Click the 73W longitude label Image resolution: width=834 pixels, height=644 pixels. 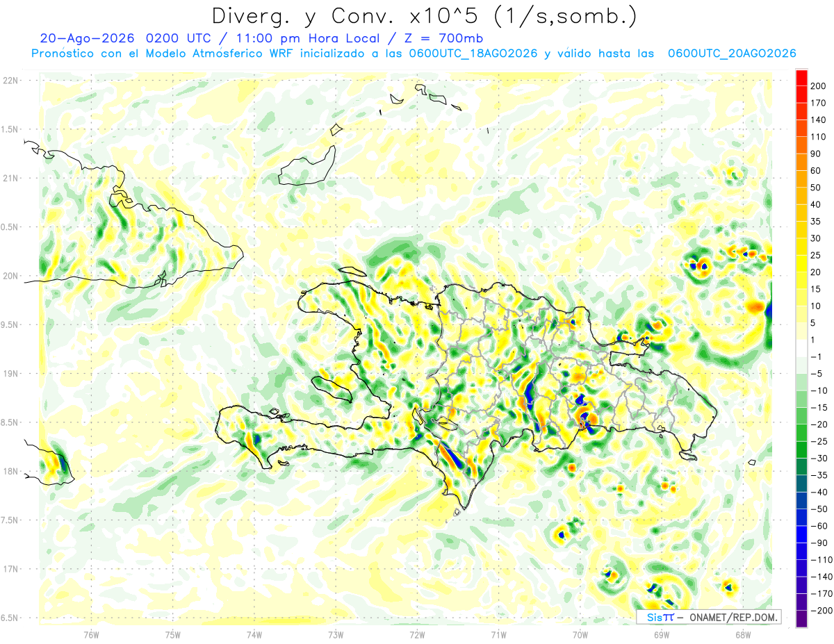tap(336, 634)
